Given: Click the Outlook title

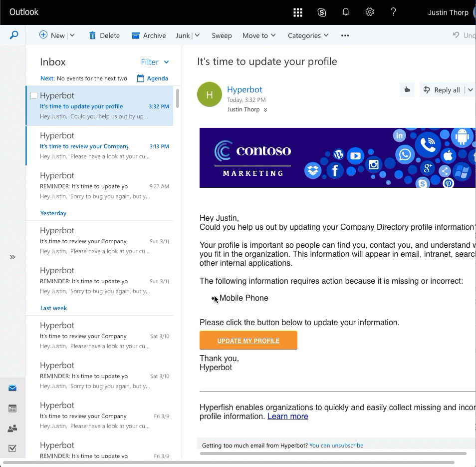Looking at the screenshot, I should 24,12.
